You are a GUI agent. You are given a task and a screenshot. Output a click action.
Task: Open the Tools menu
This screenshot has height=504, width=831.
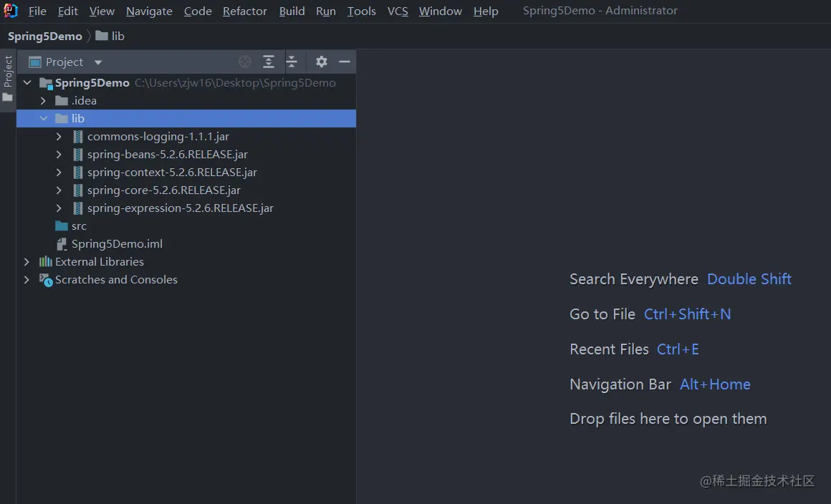[362, 11]
